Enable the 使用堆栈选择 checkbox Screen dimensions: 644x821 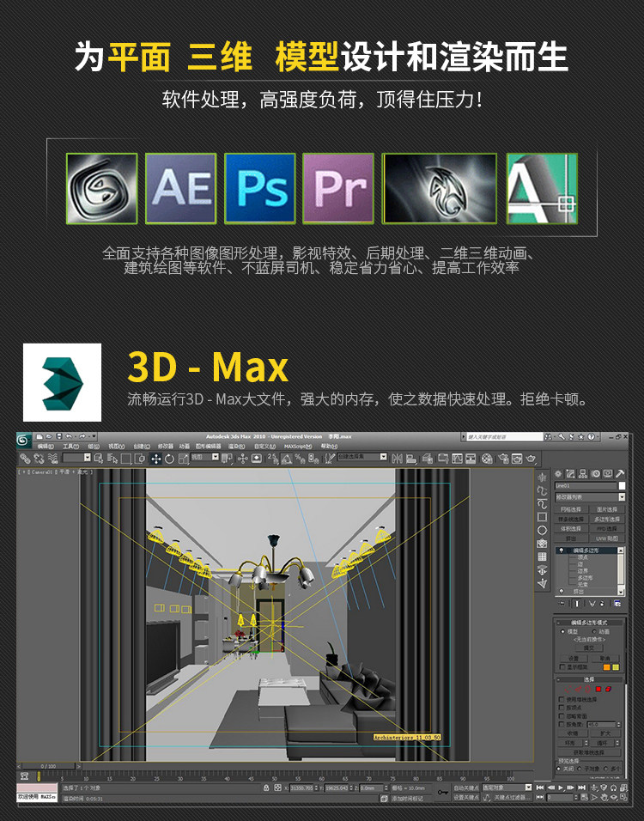click(x=562, y=700)
